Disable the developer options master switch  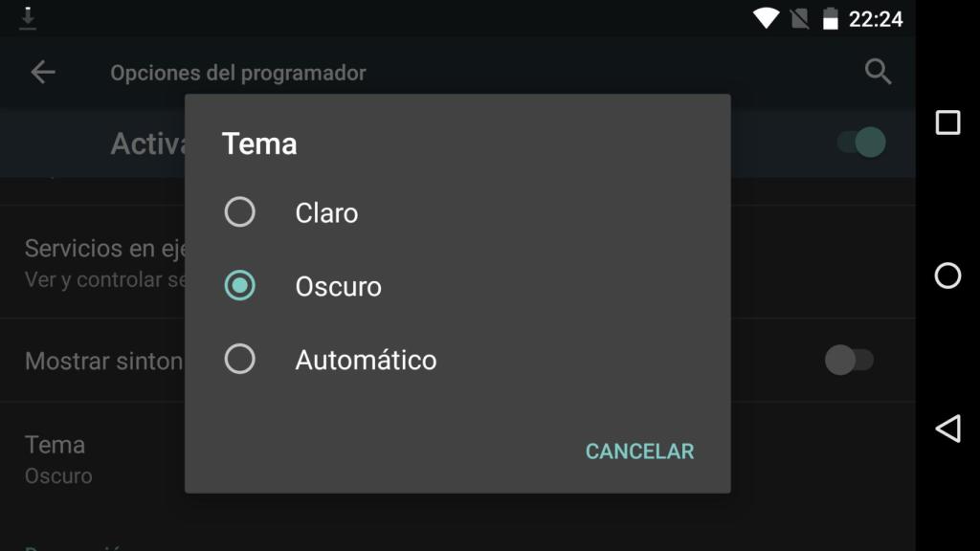[x=857, y=142]
